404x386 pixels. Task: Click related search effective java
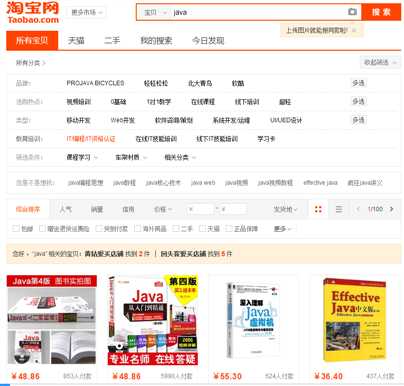(320, 183)
